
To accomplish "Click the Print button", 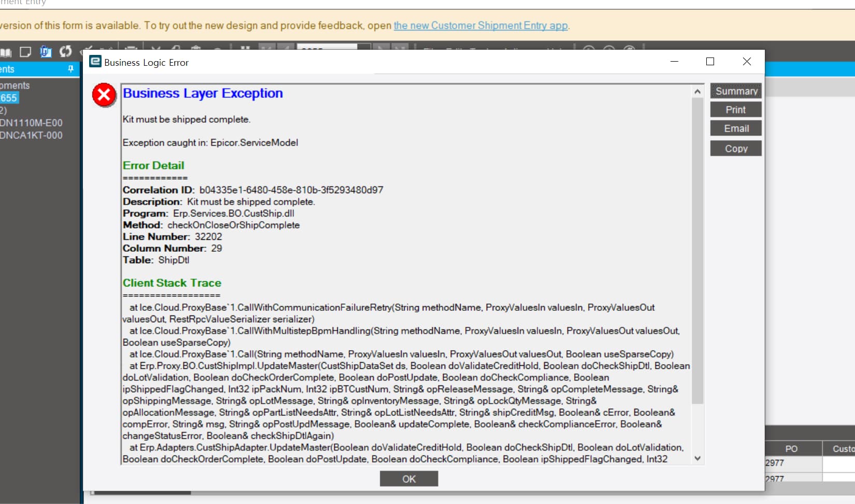I will point(736,110).
